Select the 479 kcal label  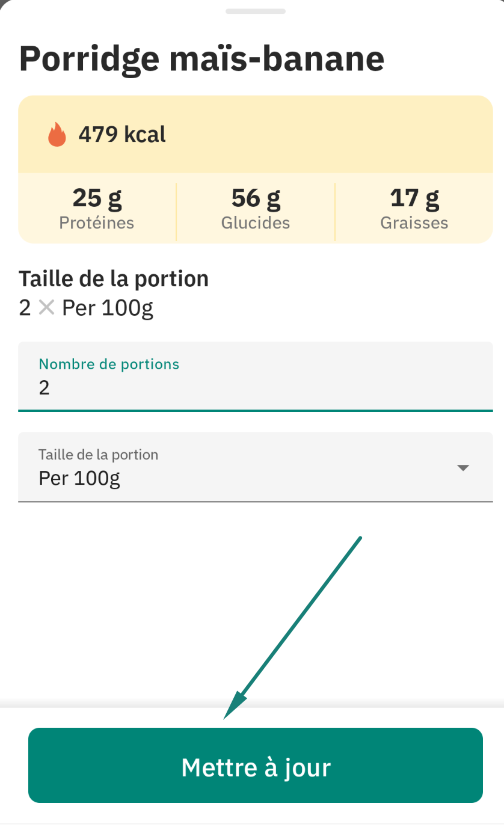pyautogui.click(x=122, y=134)
